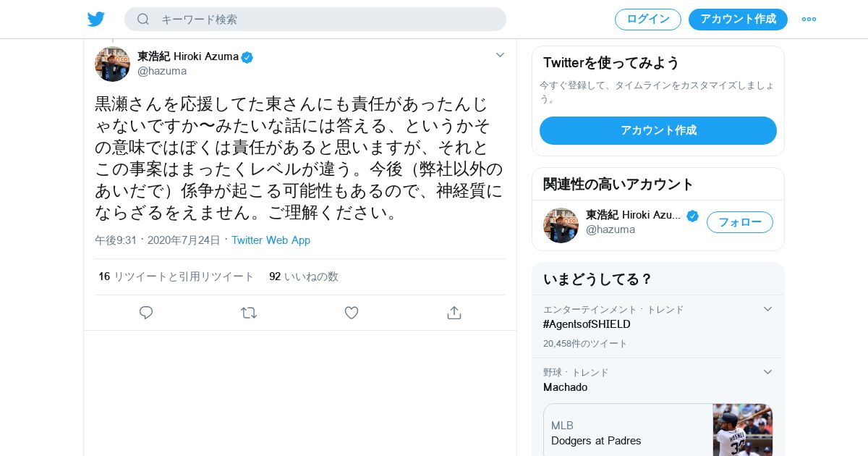
Task: Click the ログイン button
Action: [x=648, y=20]
